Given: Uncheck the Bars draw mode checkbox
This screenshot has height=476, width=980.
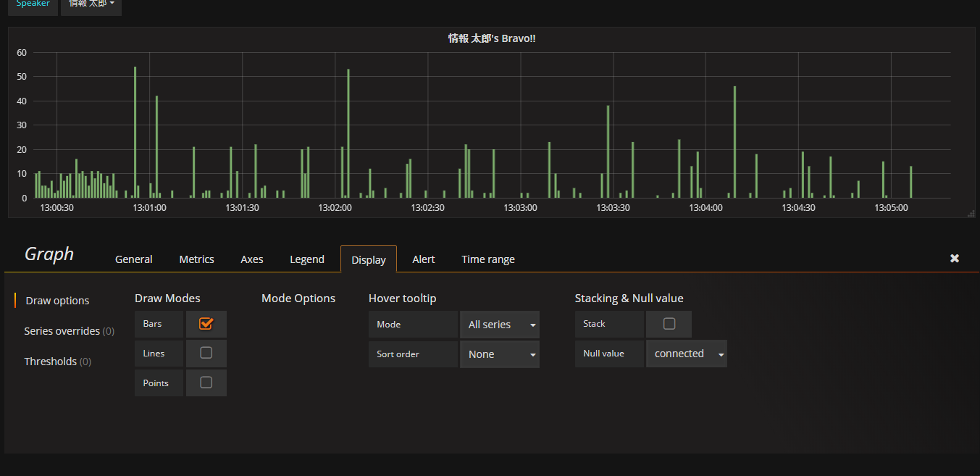Looking at the screenshot, I should [x=206, y=324].
